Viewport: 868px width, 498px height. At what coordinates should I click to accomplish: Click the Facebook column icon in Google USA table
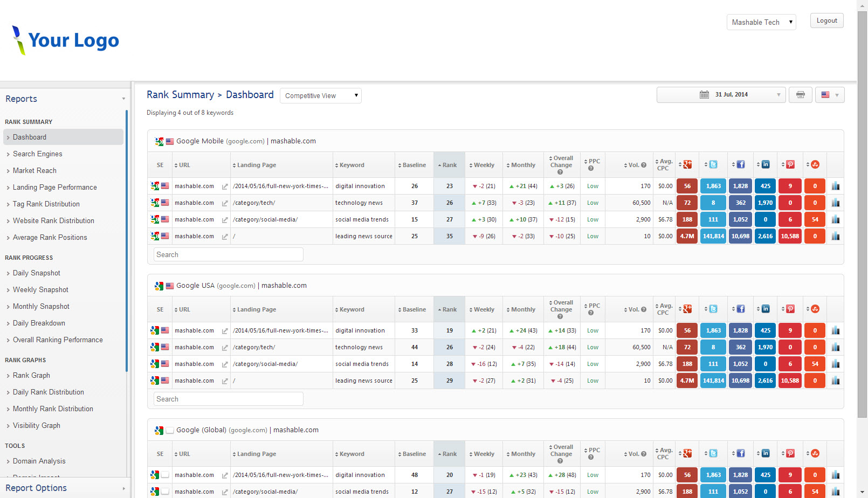(x=741, y=309)
